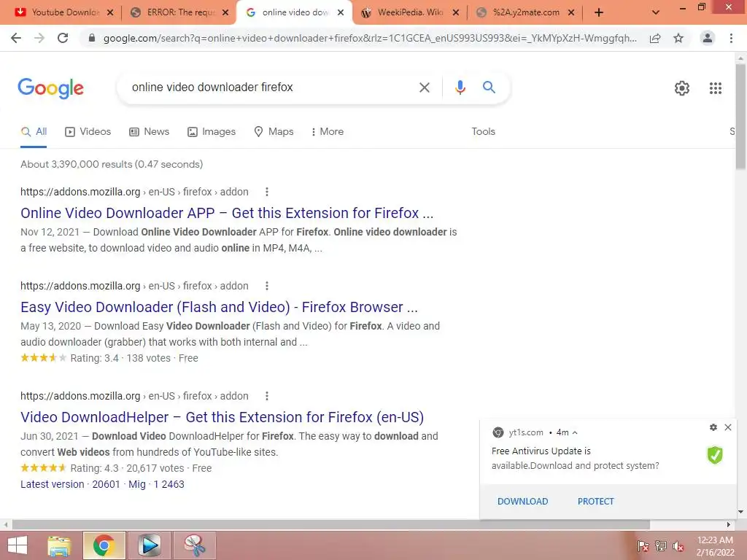This screenshot has width=747, height=560.
Task: Select the Videos search filter
Action: (x=88, y=131)
